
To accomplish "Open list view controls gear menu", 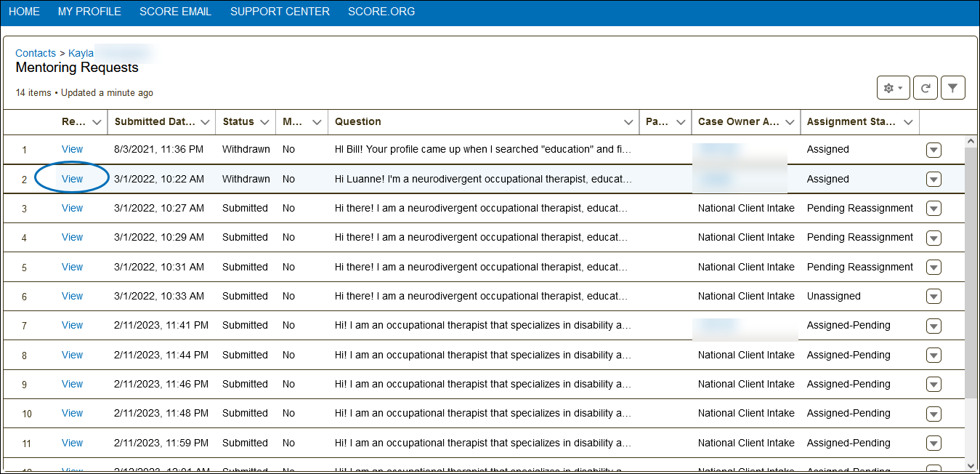I will pos(893,88).
